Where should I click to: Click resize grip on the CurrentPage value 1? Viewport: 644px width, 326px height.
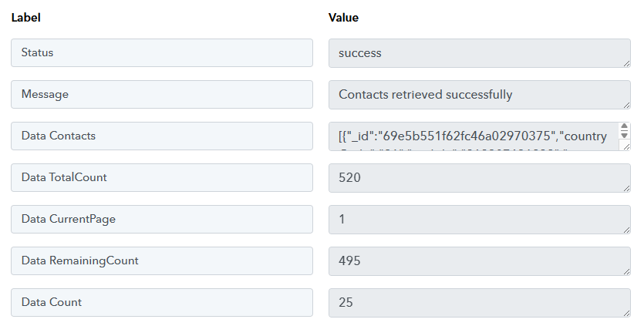[x=626, y=230]
